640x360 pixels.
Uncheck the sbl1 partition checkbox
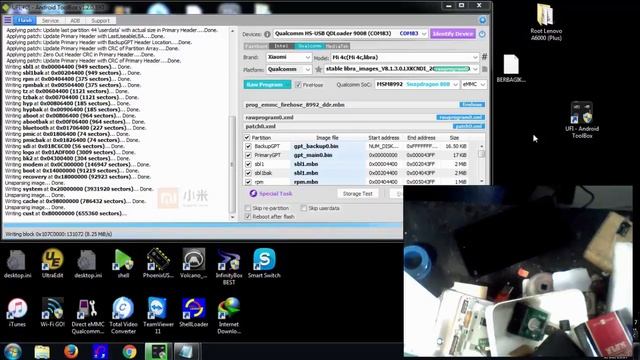[248, 164]
